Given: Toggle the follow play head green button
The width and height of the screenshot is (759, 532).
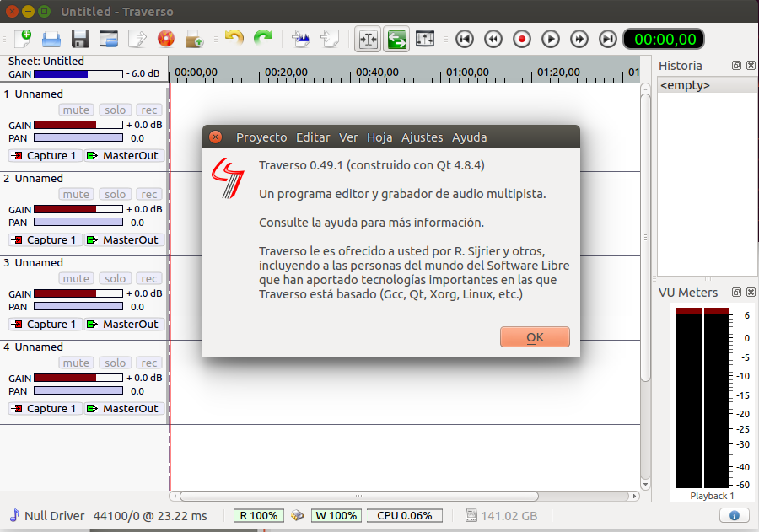Looking at the screenshot, I should (x=396, y=39).
